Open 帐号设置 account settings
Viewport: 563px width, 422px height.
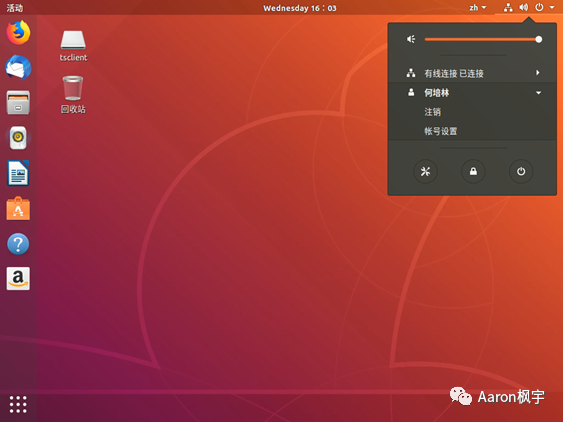(472, 131)
